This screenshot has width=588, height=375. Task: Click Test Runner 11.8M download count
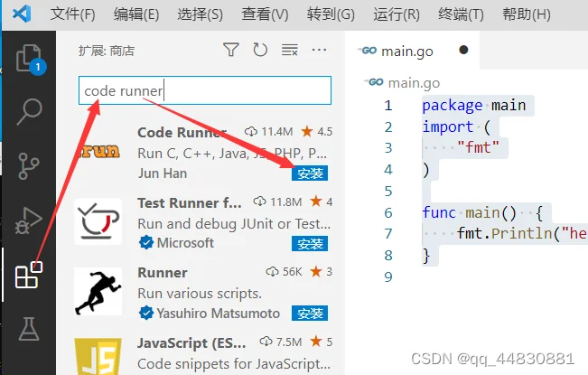click(277, 202)
